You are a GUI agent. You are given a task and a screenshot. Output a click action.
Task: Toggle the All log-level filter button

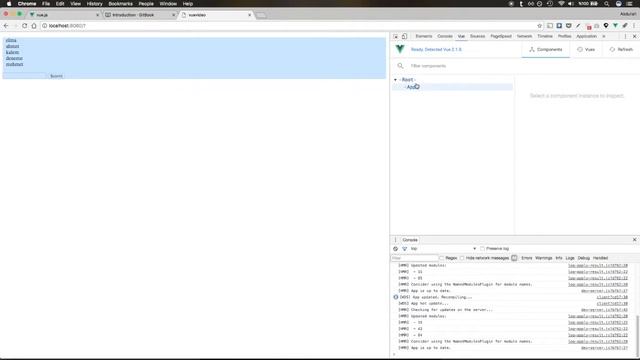[x=514, y=258]
